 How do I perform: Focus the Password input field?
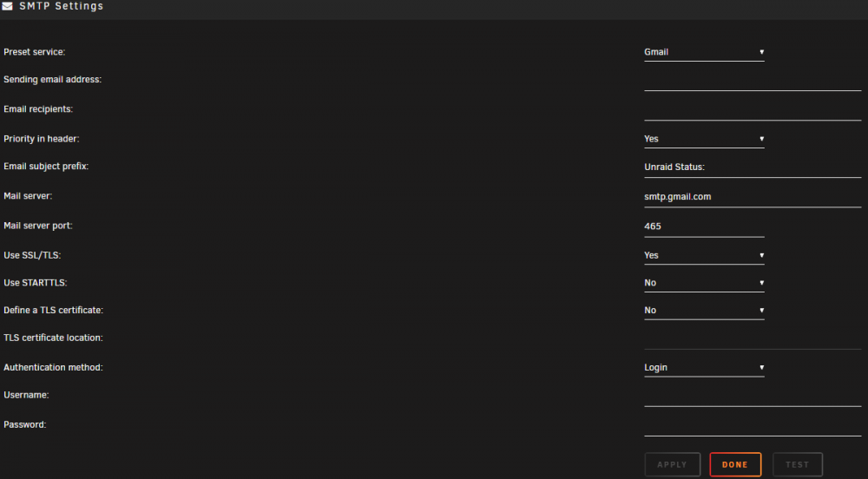point(753,426)
